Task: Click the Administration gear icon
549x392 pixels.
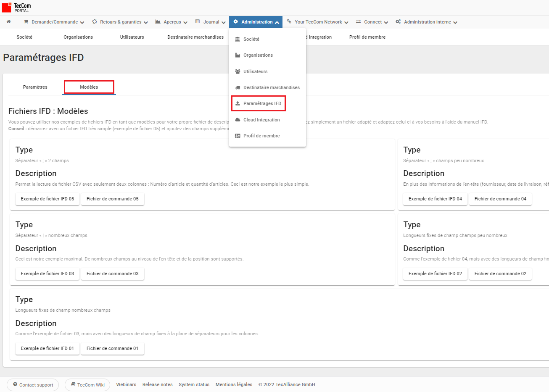Action: tap(236, 21)
